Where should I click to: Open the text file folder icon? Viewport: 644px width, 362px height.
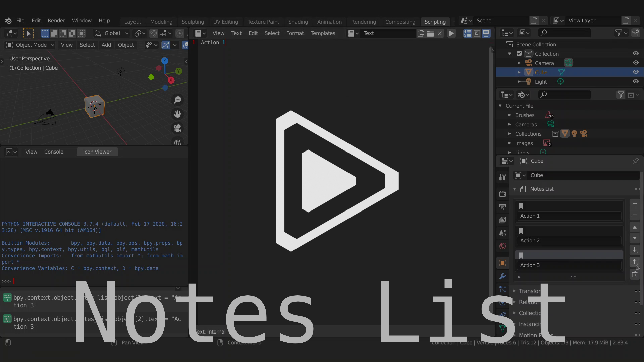click(x=430, y=33)
